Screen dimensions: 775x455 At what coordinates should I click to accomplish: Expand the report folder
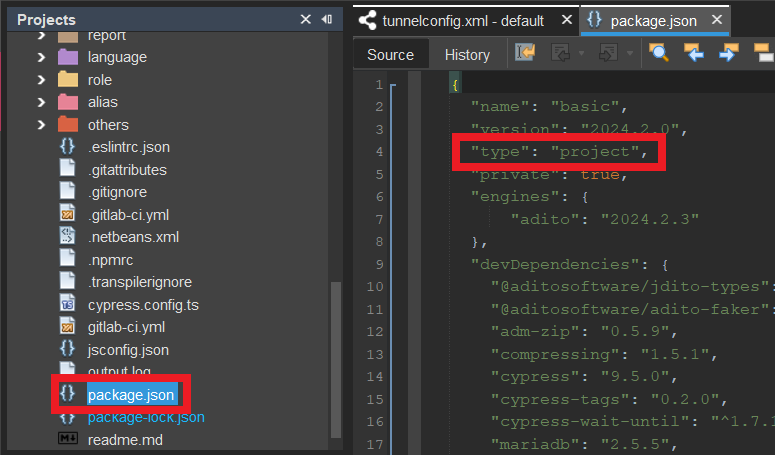[x=41, y=36]
